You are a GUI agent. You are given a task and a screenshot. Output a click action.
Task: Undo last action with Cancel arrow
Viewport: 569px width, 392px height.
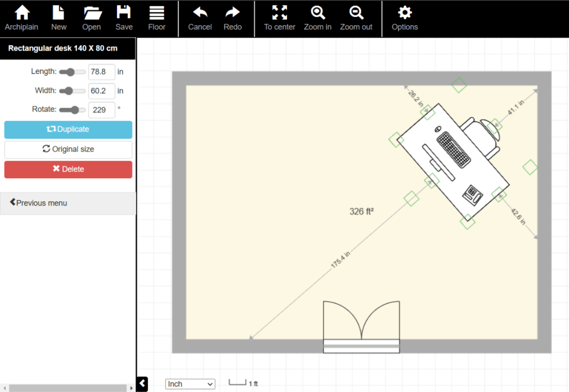click(200, 18)
